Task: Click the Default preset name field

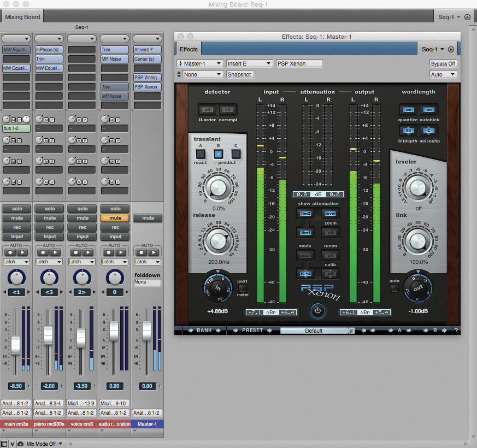Action: click(x=314, y=331)
